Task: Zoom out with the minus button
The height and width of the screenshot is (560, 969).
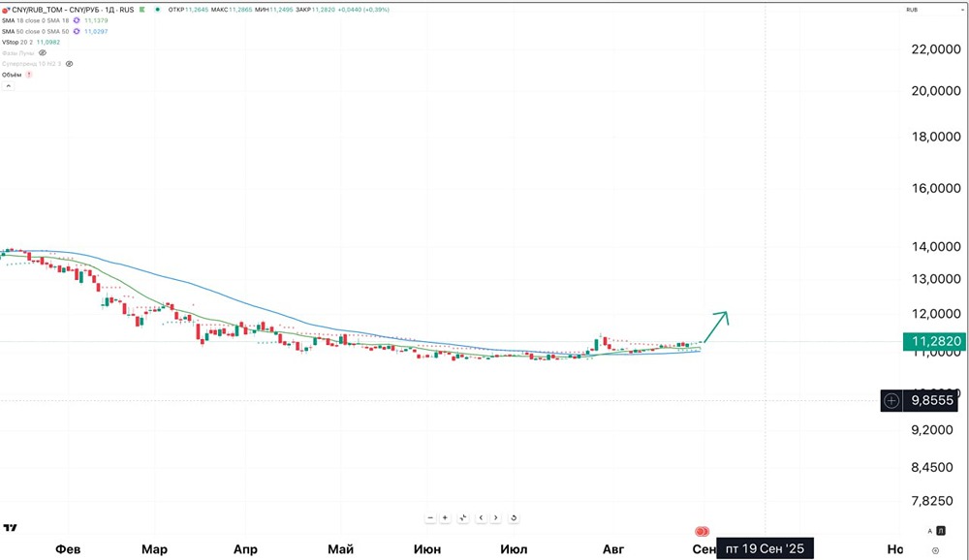Action: (x=431, y=518)
